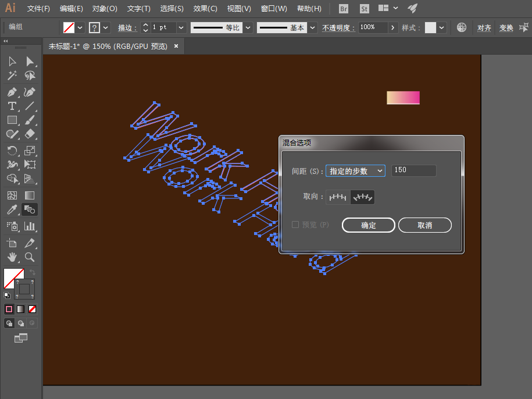Choose the Shaper tool

[12, 134]
